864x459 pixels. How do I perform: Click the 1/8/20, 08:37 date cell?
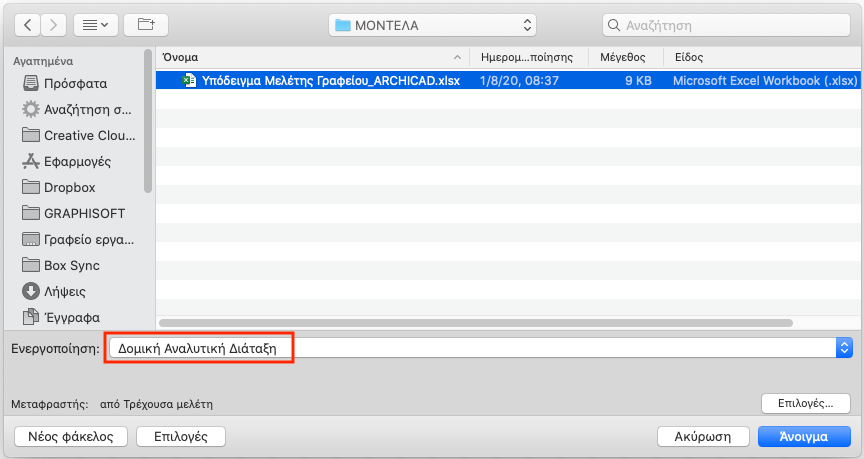[x=520, y=80]
